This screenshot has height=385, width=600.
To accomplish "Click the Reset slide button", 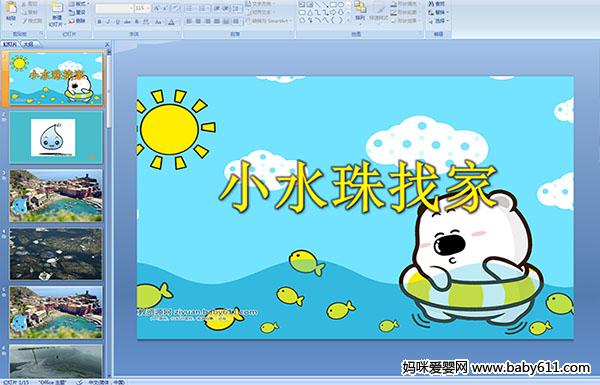I will pyautogui.click(x=77, y=12).
